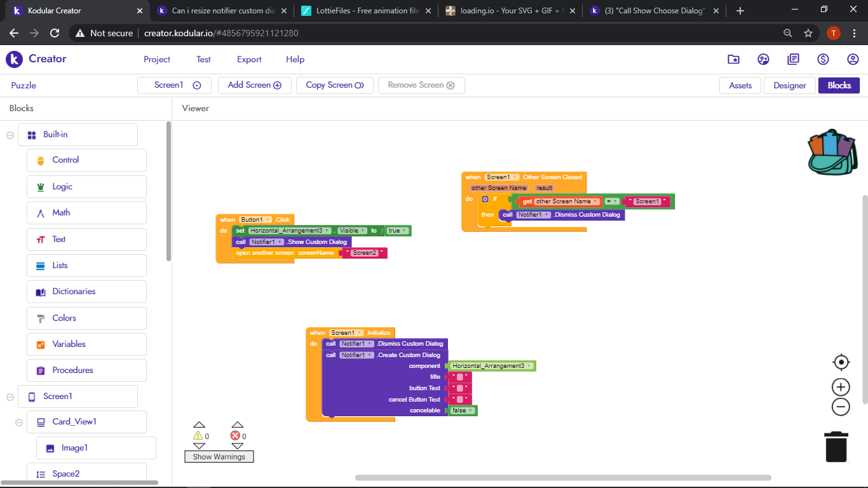Open the theme palette icon in header
The height and width of the screenshot is (488, 868).
click(764, 59)
